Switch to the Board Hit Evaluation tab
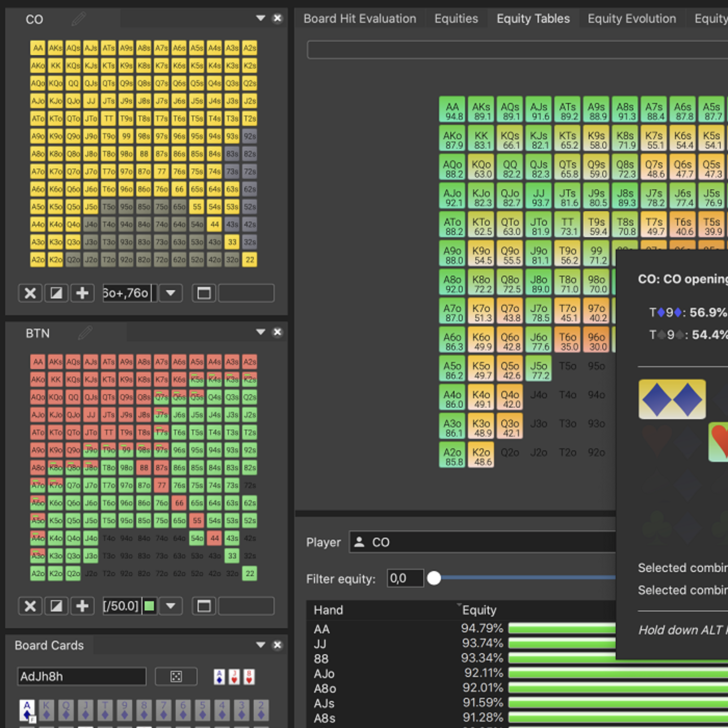 pos(360,19)
